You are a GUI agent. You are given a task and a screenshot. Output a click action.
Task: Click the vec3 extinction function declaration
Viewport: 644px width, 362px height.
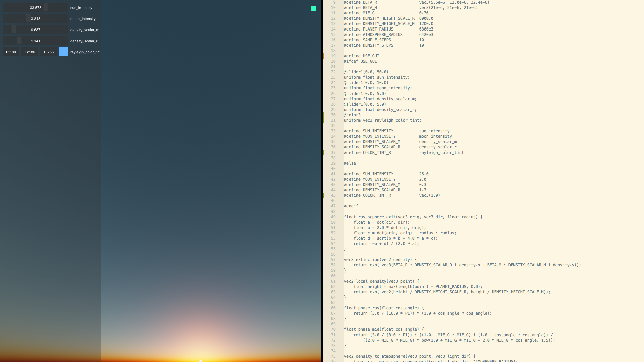click(x=380, y=260)
